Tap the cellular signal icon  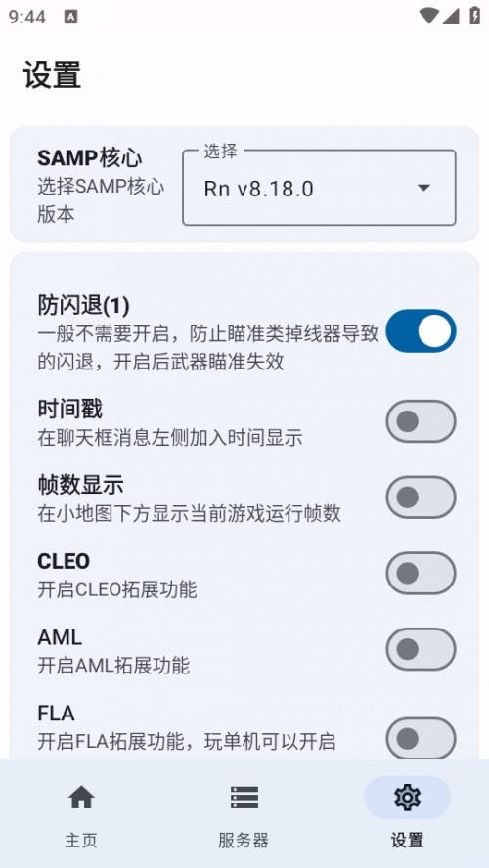(451, 16)
